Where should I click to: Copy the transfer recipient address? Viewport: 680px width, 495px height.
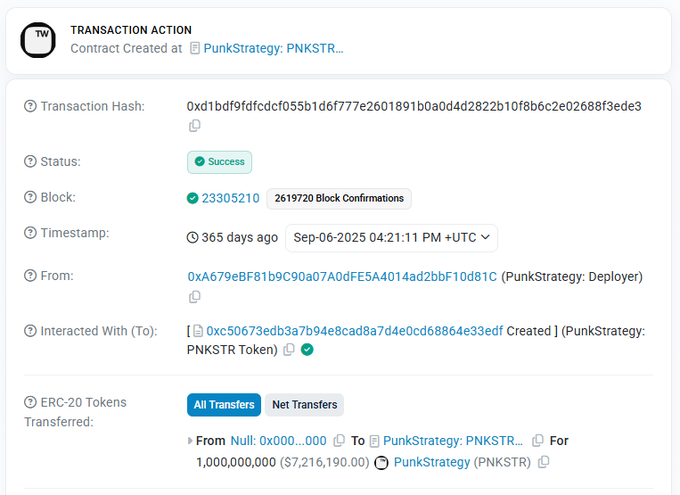[538, 440]
